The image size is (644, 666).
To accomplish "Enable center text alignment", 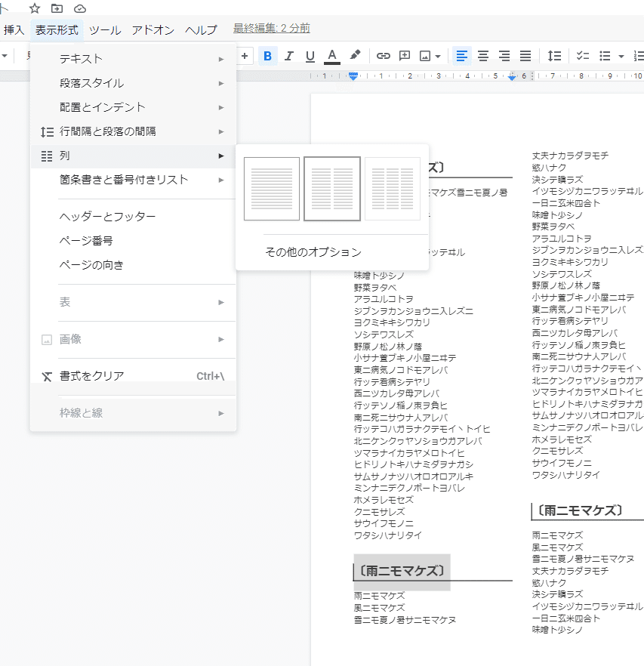I will pyautogui.click(x=482, y=56).
